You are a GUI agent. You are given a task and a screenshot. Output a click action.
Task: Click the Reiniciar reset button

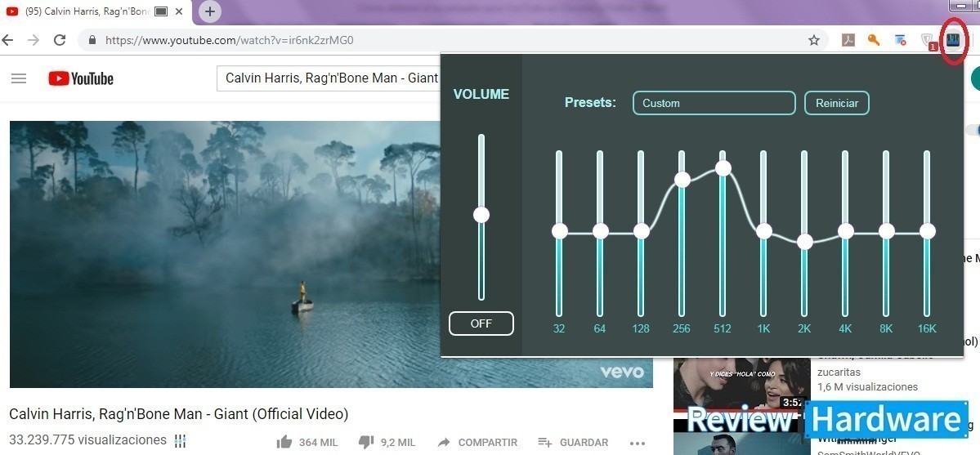coord(836,103)
